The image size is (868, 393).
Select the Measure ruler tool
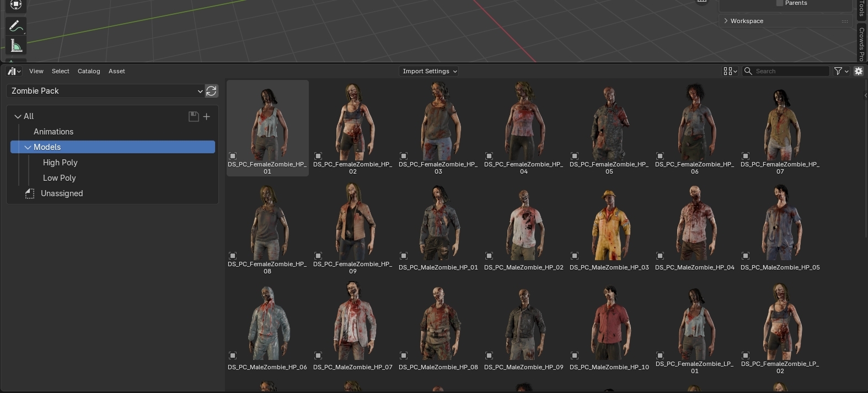pyautogui.click(x=15, y=46)
